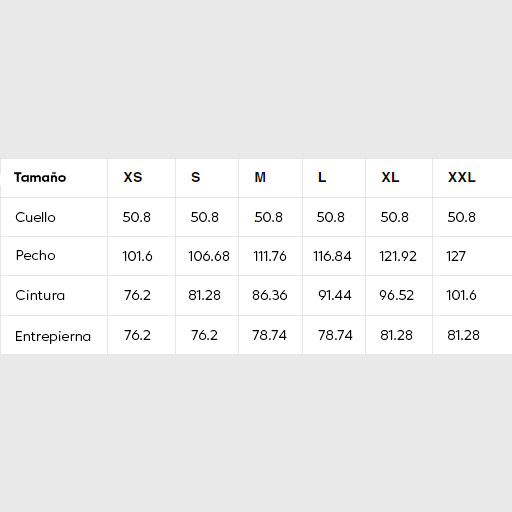Select the M size column header

point(260,177)
